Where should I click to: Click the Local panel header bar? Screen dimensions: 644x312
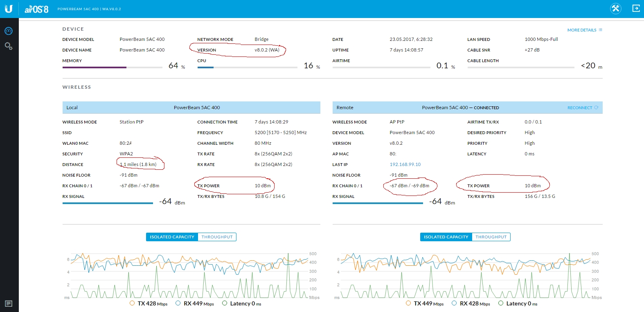tap(191, 108)
